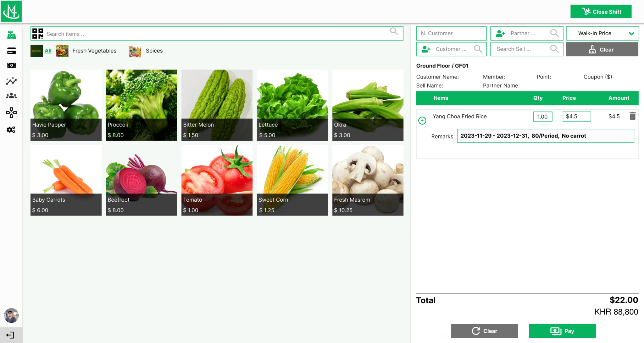Clear the cart with the gray Clear button
Viewport: 644px width, 343px height.
point(484,330)
